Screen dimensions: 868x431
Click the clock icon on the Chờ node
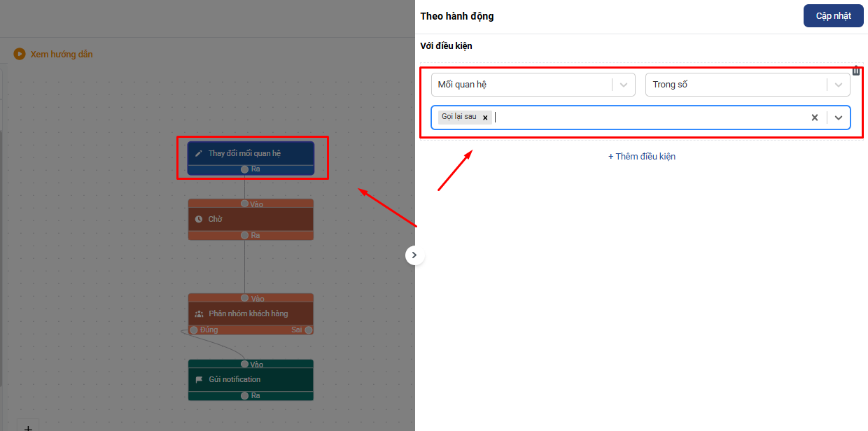tap(199, 219)
